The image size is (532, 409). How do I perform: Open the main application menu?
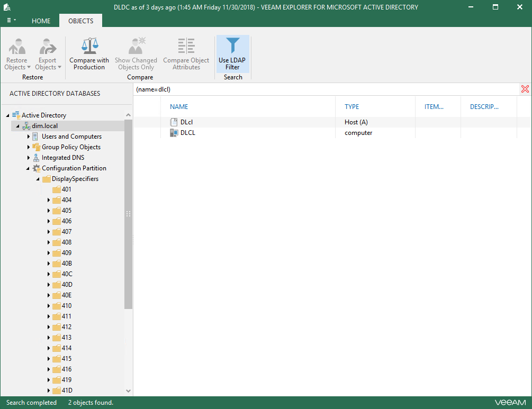(11, 20)
